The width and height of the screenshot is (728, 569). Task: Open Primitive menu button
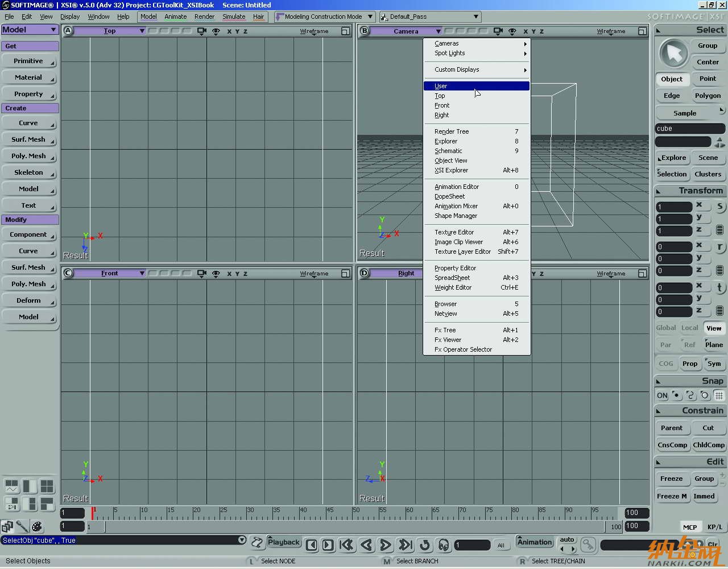click(29, 61)
